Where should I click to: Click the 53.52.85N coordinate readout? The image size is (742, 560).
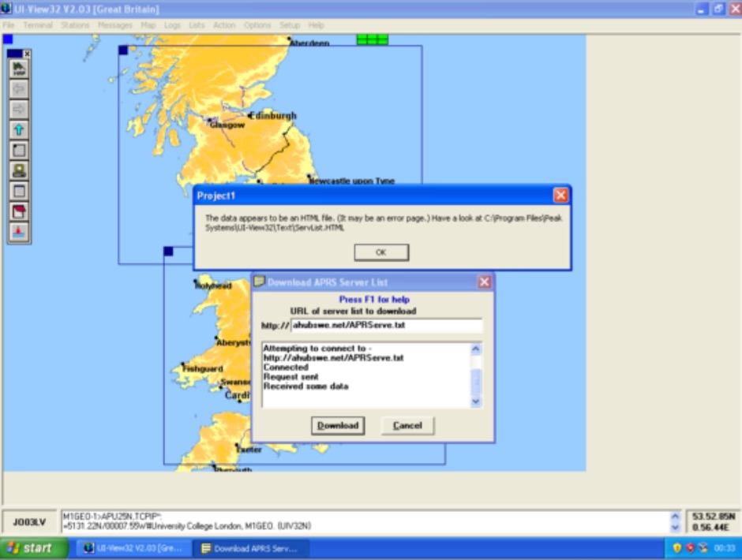pyautogui.click(x=713, y=516)
